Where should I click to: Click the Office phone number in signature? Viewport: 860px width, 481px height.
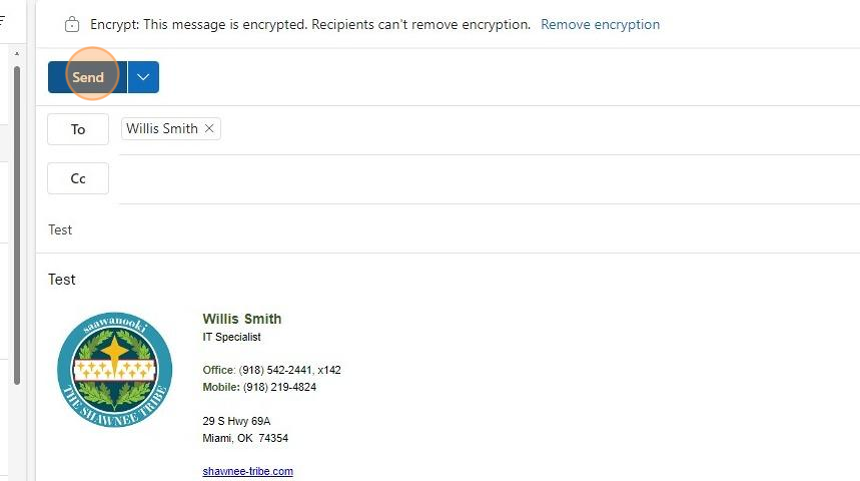click(290, 370)
